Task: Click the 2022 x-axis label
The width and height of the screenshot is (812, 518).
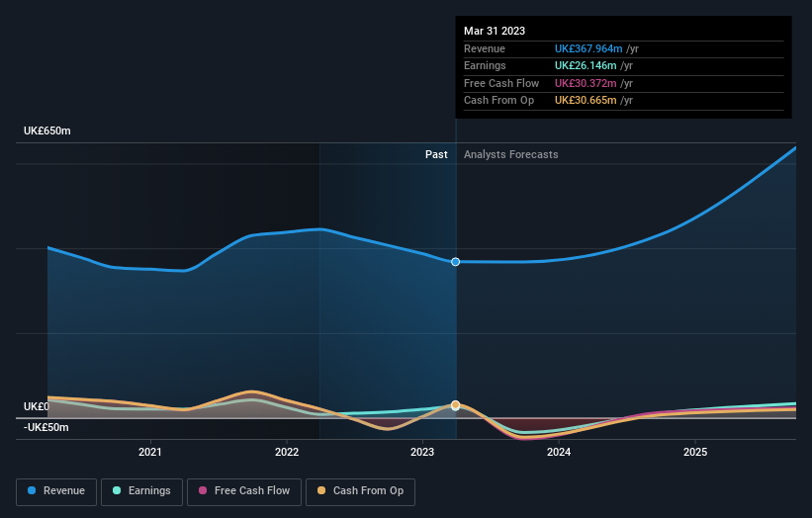Action: click(x=287, y=453)
